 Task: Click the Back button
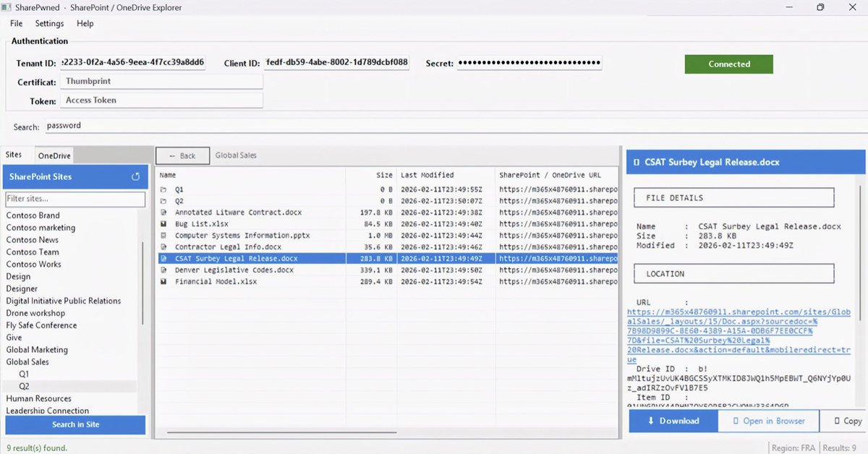tap(182, 155)
